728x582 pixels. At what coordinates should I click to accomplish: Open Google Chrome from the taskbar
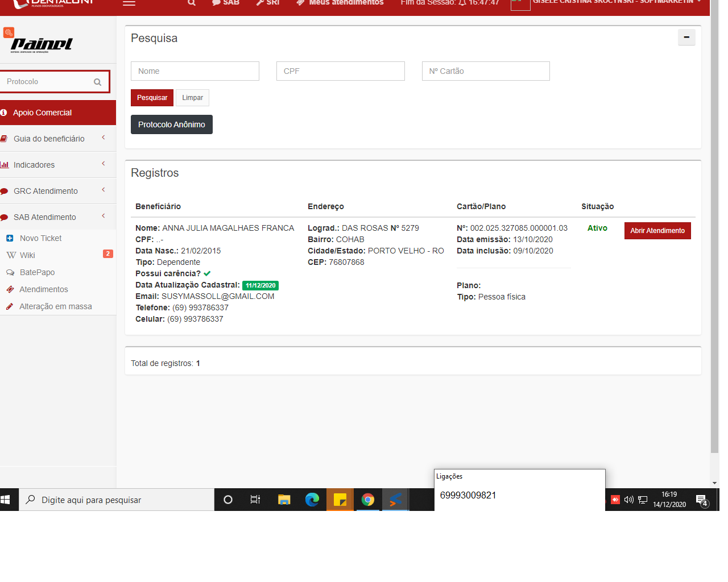coord(368,500)
